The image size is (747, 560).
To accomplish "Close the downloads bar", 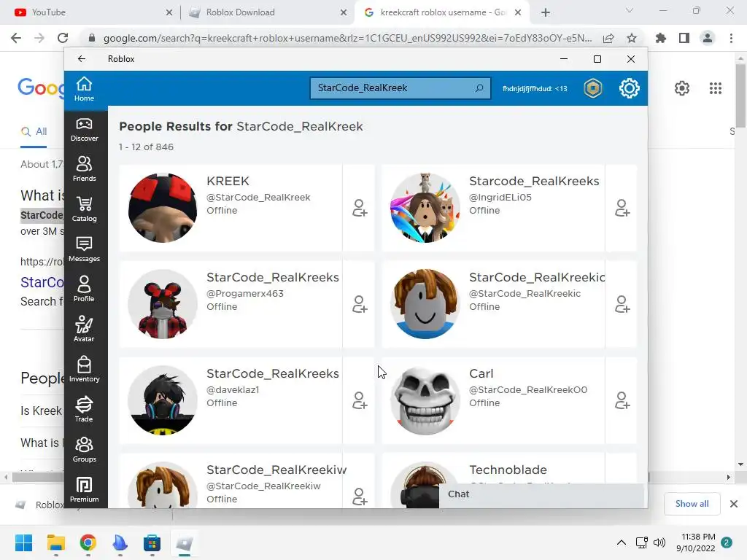I will click(734, 504).
